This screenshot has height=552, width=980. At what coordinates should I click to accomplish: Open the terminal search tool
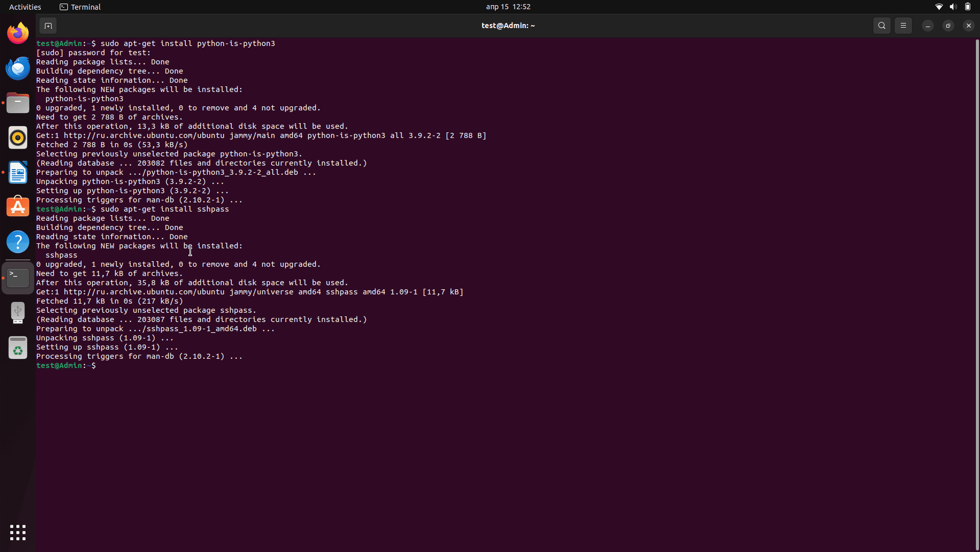(881, 26)
